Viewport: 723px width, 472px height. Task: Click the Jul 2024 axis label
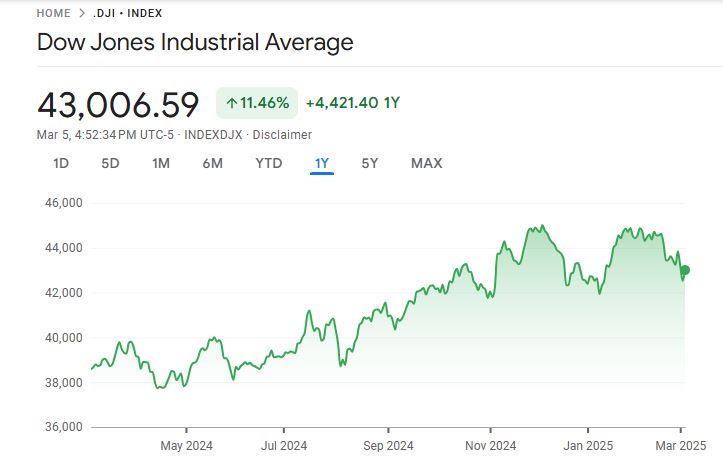pyautogui.click(x=284, y=446)
